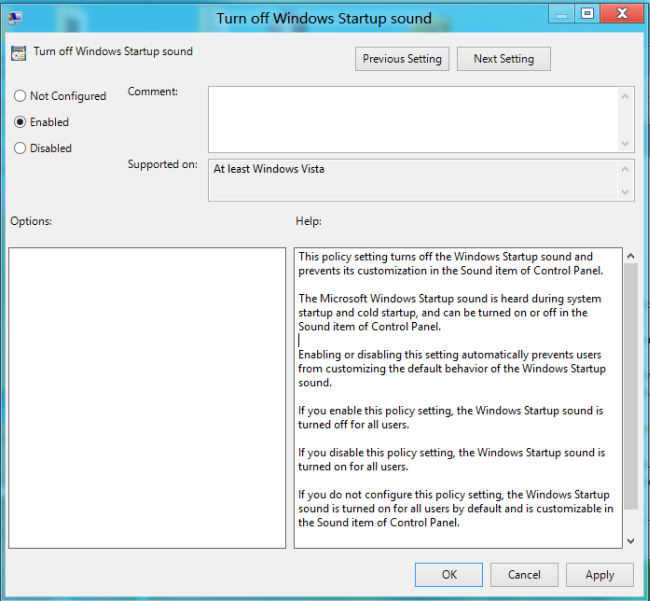The width and height of the screenshot is (650, 601).
Task: Confirm with the OK button
Action: 449,575
